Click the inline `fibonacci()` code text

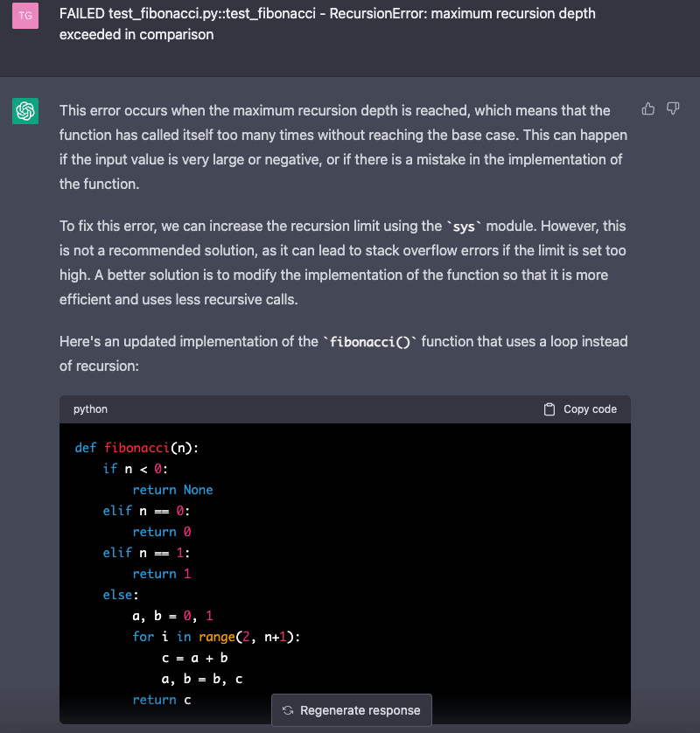tap(370, 342)
